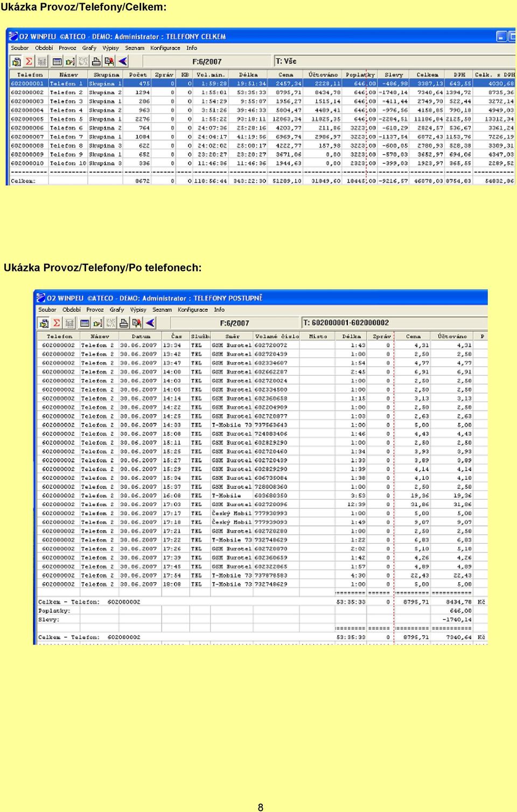Open the Seznam menu in Telefony Postupně window

[162, 310]
